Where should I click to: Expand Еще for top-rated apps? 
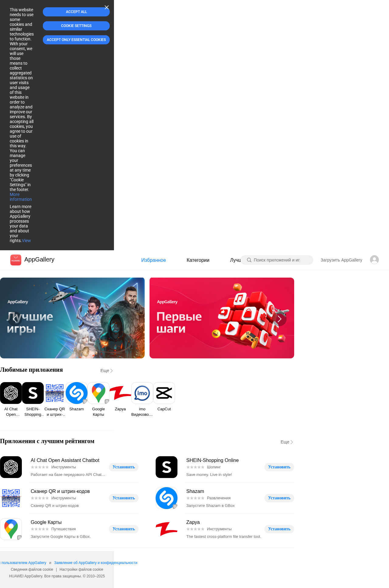pyautogui.click(x=287, y=442)
